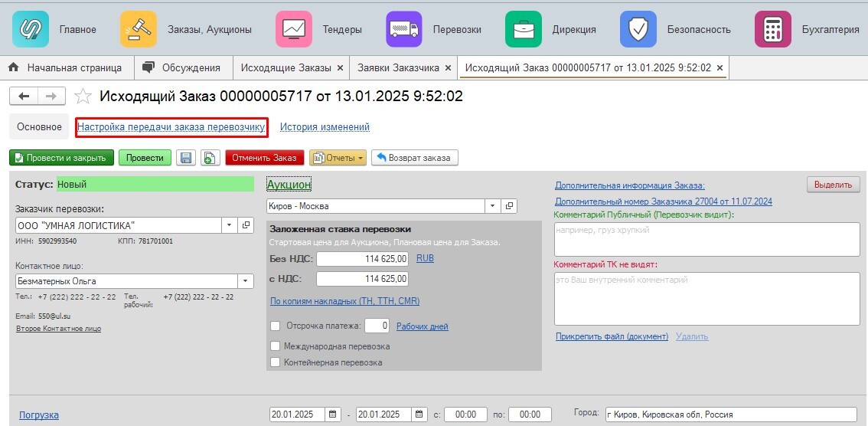Viewport: 868px width, 426px height.
Task: Open Настройка передачи заказа перевозчику
Action: click(171, 127)
